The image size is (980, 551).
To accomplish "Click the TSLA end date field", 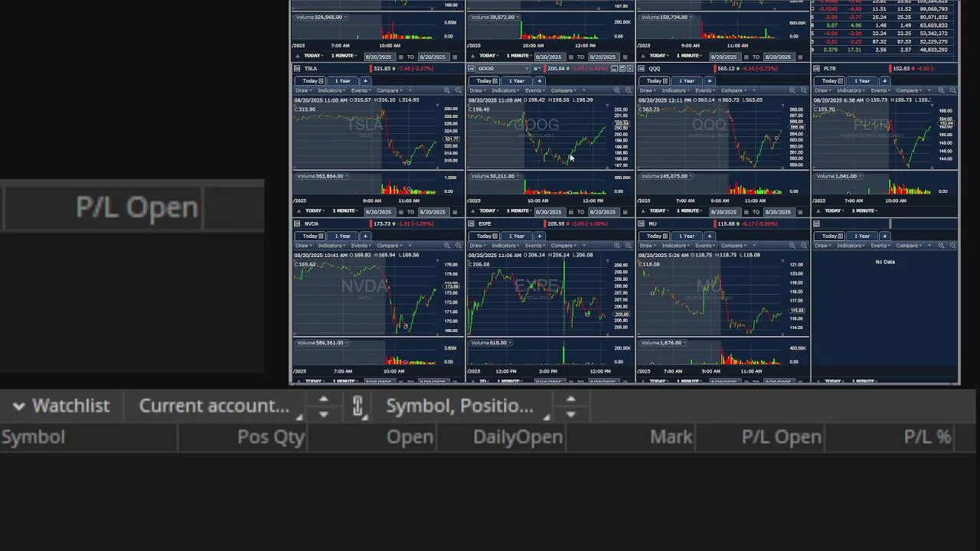I will point(434,212).
